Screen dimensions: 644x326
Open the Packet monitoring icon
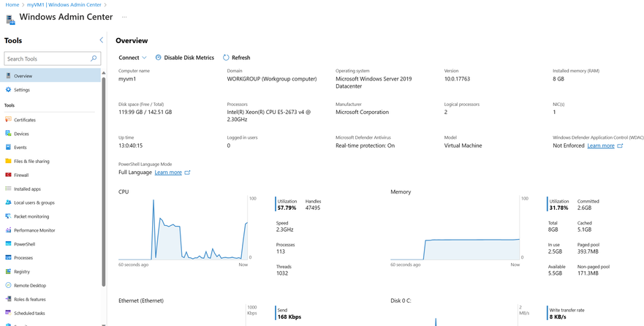click(8, 216)
